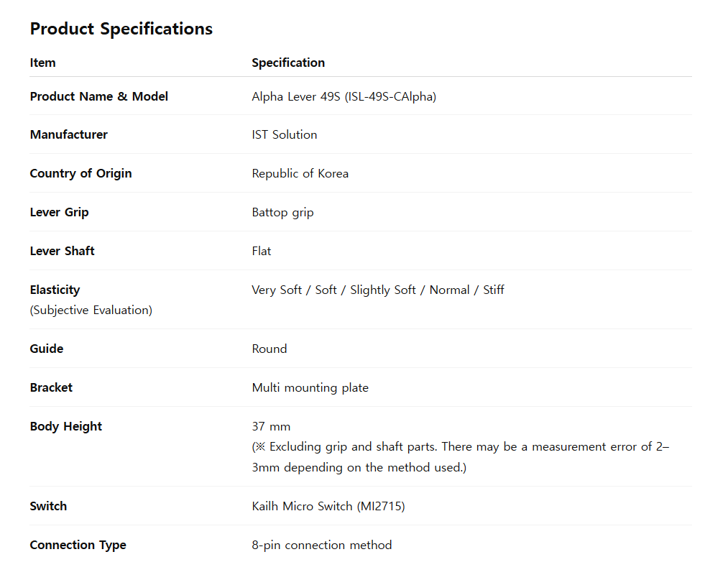Select the Republic of Korea value
This screenshot has height=580, width=728.
coord(300,174)
